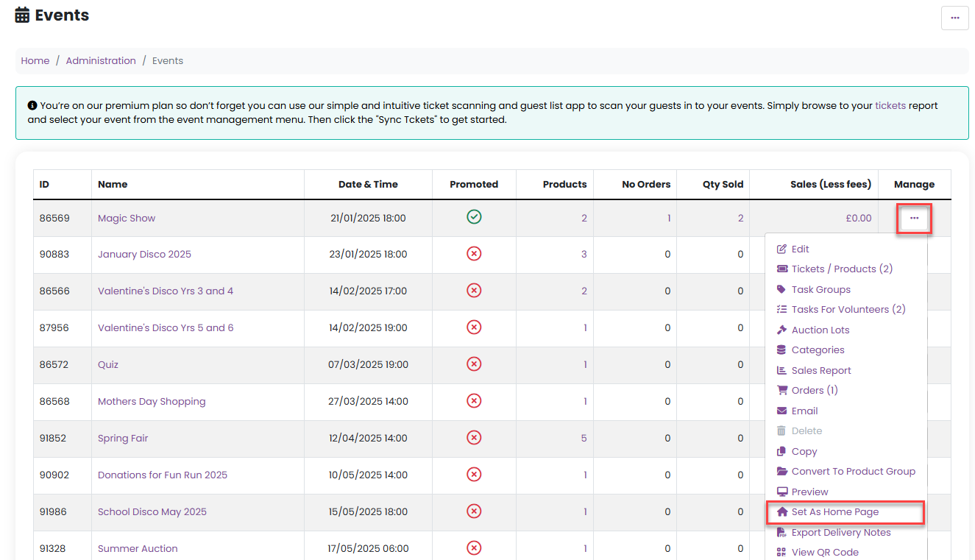
Task: Open the Summer Auction event link
Action: (138, 548)
